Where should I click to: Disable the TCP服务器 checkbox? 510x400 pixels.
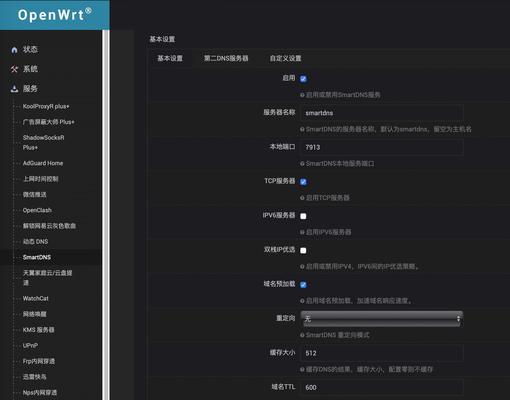(x=303, y=182)
